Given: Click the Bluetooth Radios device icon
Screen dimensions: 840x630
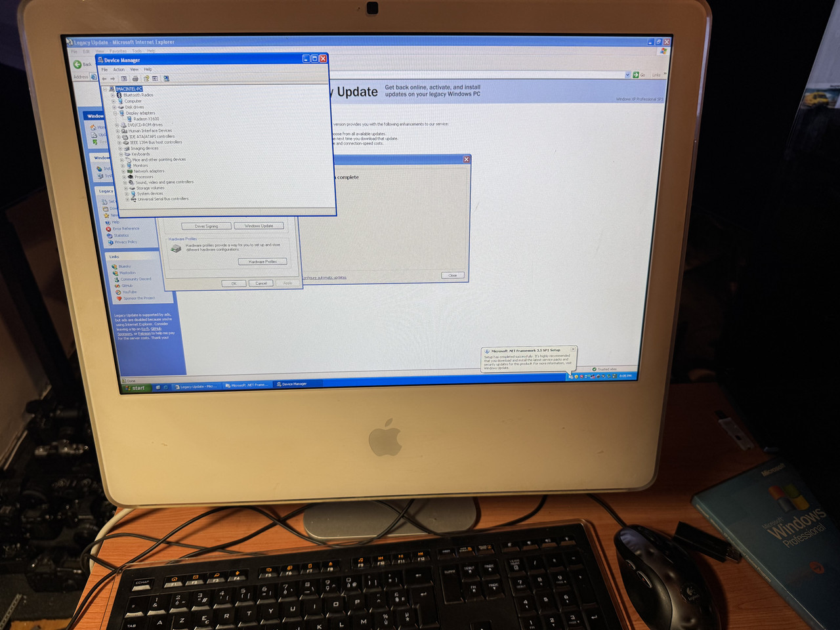Looking at the screenshot, I should coord(119,95).
